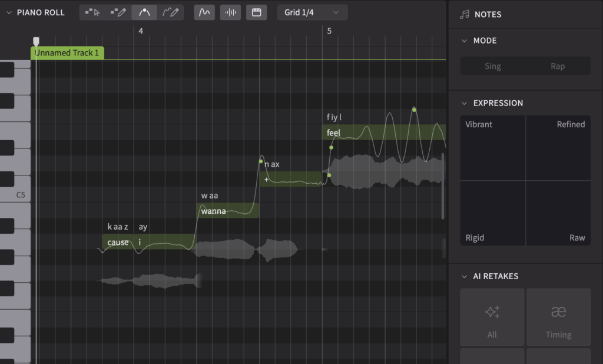The width and height of the screenshot is (603, 364).
Task: Select the freehand pitch drawing tool
Action: [x=170, y=12]
